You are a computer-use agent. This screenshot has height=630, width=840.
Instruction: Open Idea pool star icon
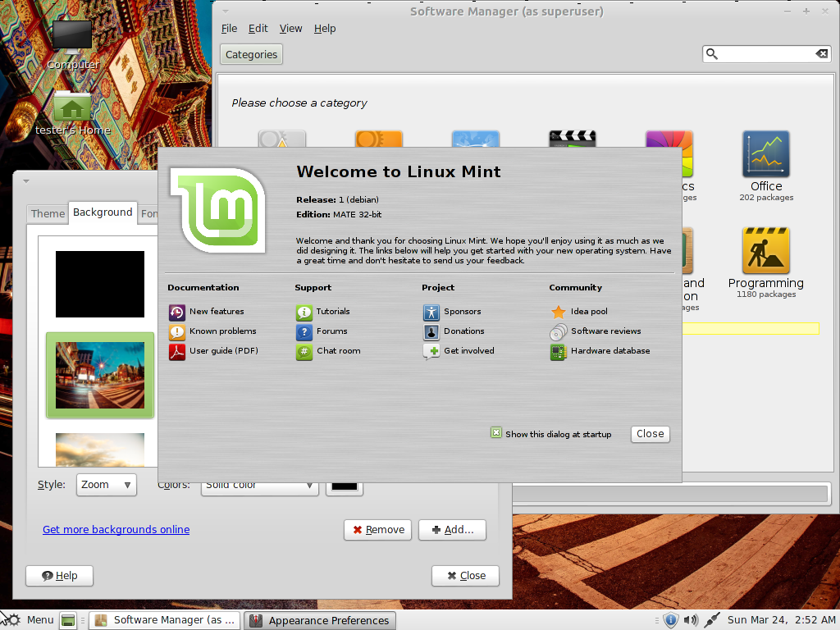tap(558, 313)
